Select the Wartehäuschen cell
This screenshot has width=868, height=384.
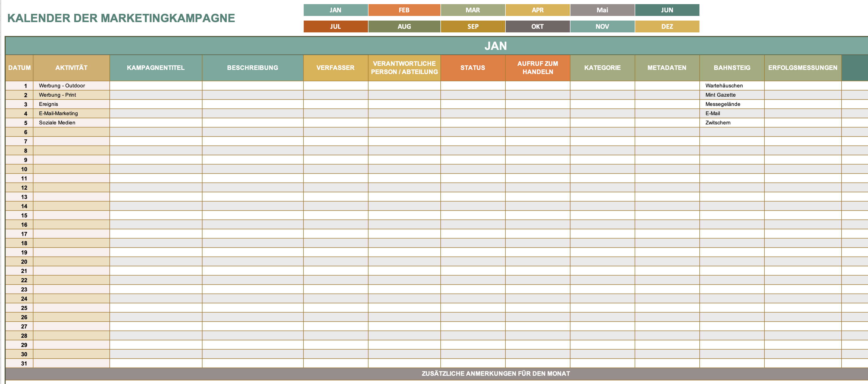click(x=732, y=86)
